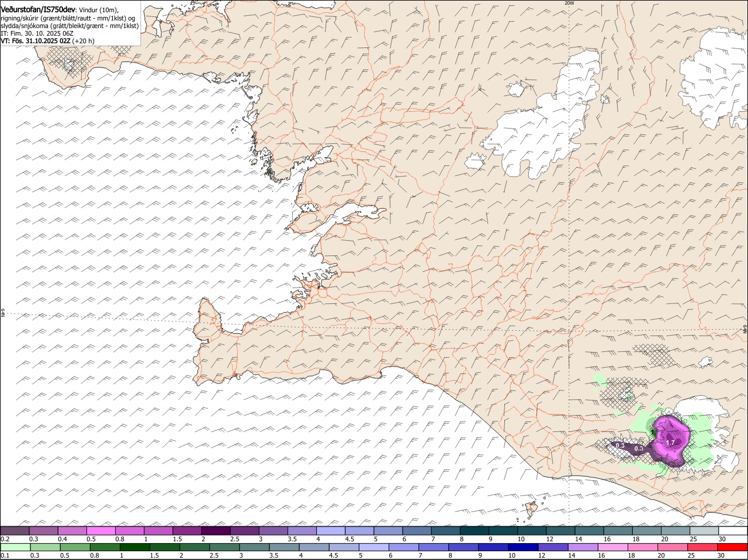Viewport: 748px width, 560px height.
Task: Pick the dark purple 2 swatch in upper legend row
Action: pyautogui.click(x=216, y=531)
